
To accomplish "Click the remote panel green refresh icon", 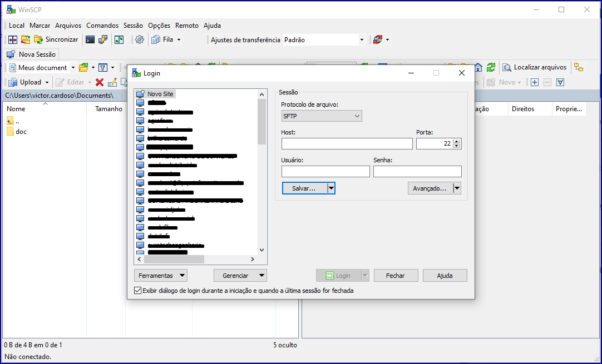I will pyautogui.click(x=491, y=67).
